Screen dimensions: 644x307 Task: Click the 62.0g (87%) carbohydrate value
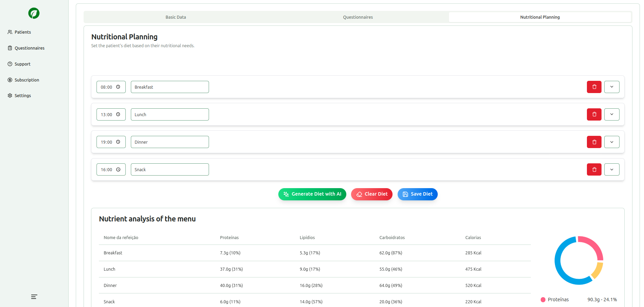point(391,253)
